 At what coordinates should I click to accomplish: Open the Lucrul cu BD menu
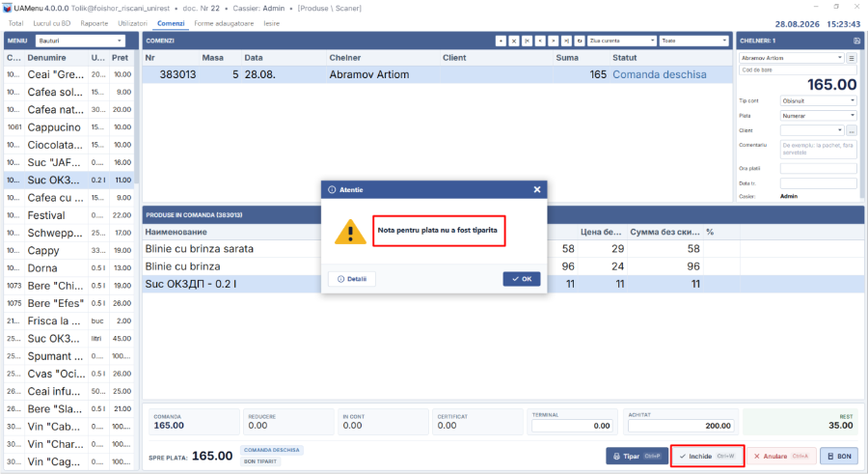pos(52,23)
